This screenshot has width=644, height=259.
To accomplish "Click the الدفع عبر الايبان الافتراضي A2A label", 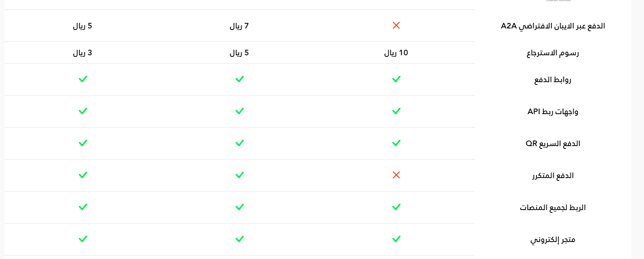I will click(553, 26).
